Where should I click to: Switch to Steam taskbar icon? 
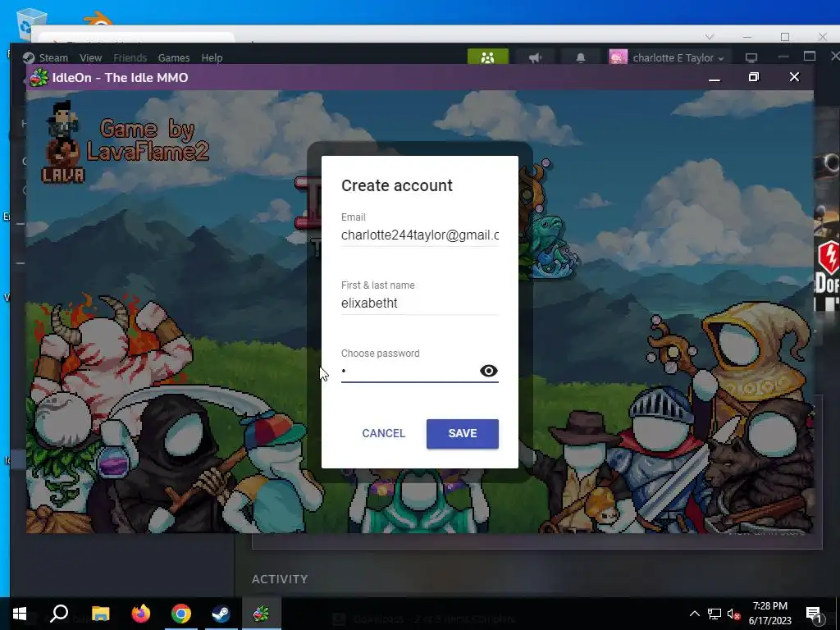221,614
